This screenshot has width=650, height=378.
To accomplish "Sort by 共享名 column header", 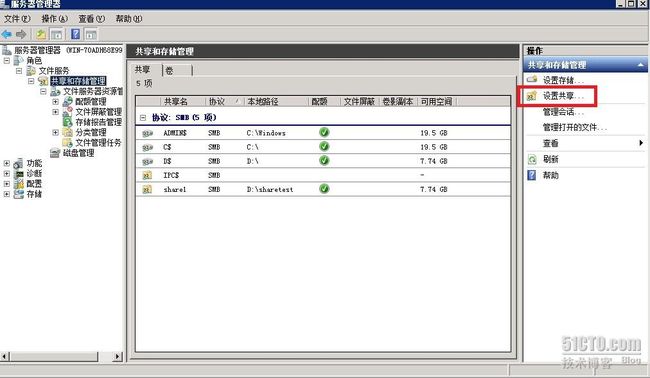I will (183, 102).
